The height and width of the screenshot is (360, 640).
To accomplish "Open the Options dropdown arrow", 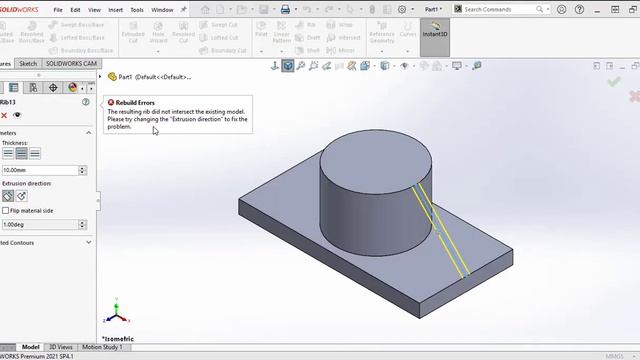I will [412, 9].
